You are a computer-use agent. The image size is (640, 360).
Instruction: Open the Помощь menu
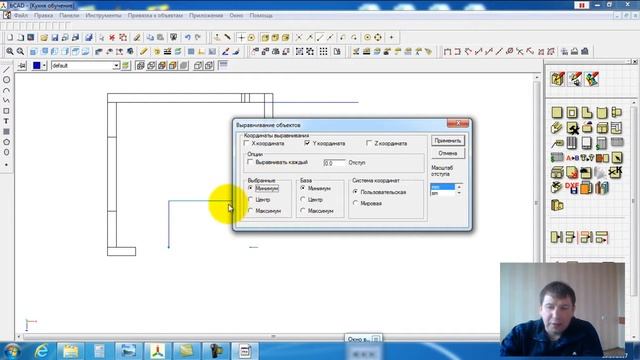point(261,16)
